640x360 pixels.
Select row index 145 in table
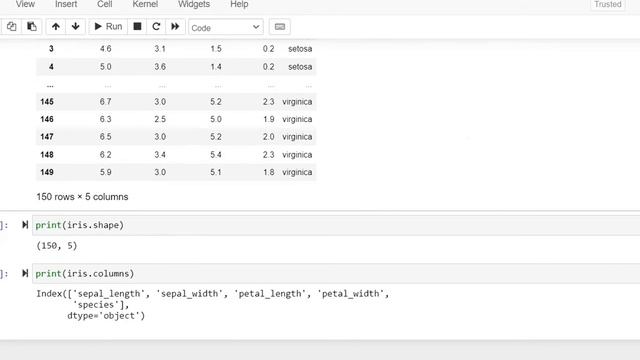(x=47, y=102)
